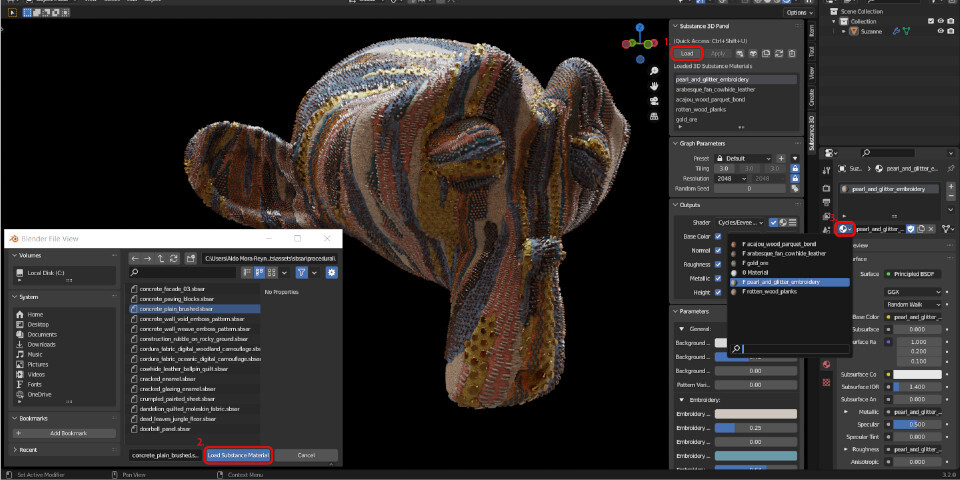Click the parent directory arrow in File View
The image size is (960, 480).
coord(160,258)
